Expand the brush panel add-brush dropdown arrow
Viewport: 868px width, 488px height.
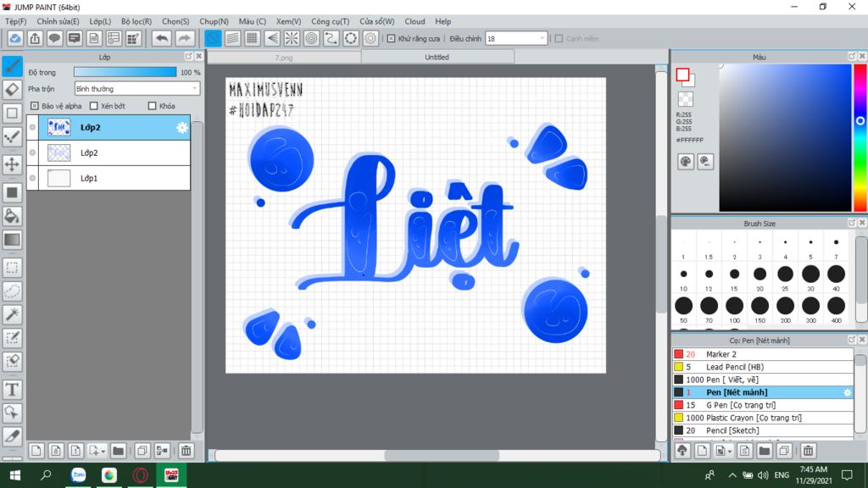click(730, 452)
